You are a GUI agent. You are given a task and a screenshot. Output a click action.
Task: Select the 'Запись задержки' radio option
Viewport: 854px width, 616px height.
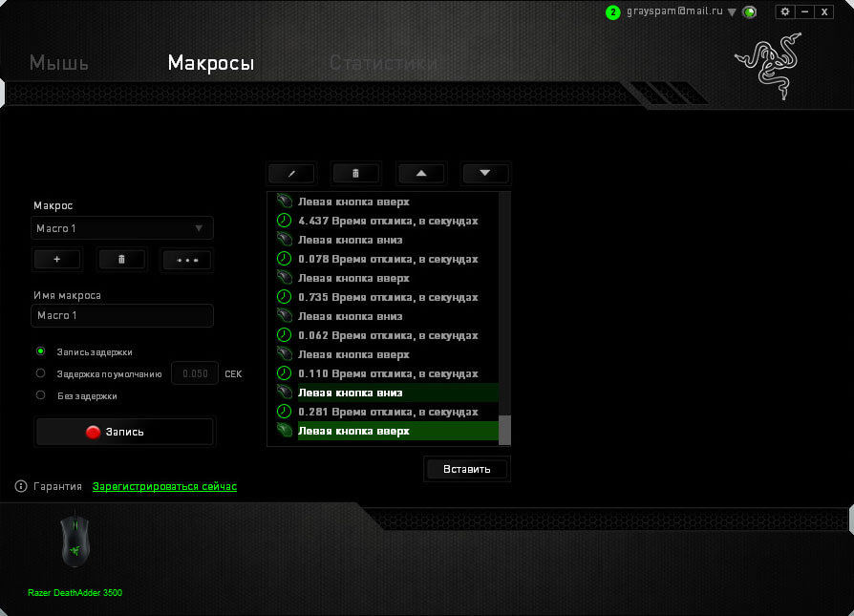tap(40, 351)
